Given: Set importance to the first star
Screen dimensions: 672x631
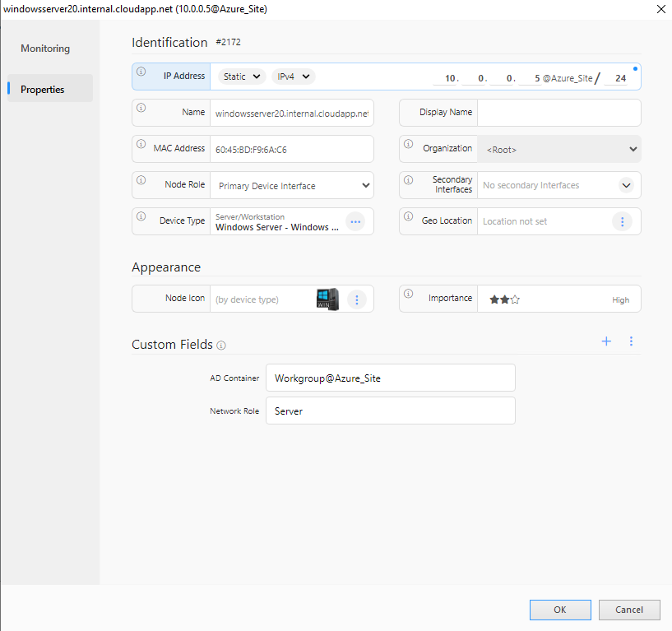Looking at the screenshot, I should [494, 299].
